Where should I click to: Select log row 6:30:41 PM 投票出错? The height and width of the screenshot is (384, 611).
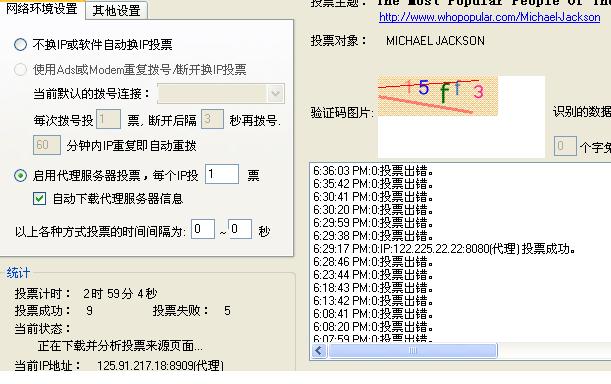(373, 197)
